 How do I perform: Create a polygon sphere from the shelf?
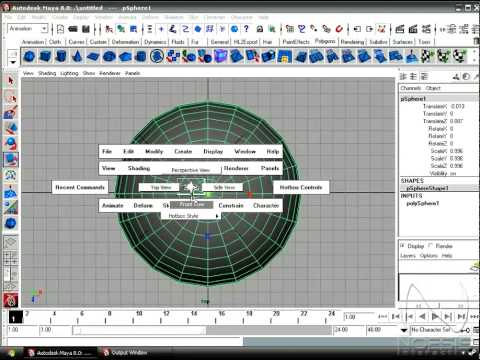30,56
